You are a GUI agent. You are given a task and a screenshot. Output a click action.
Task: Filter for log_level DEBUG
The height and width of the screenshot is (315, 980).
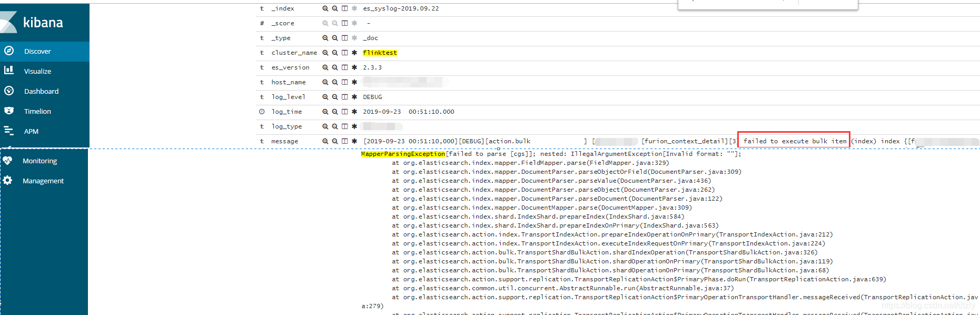pyautogui.click(x=325, y=97)
